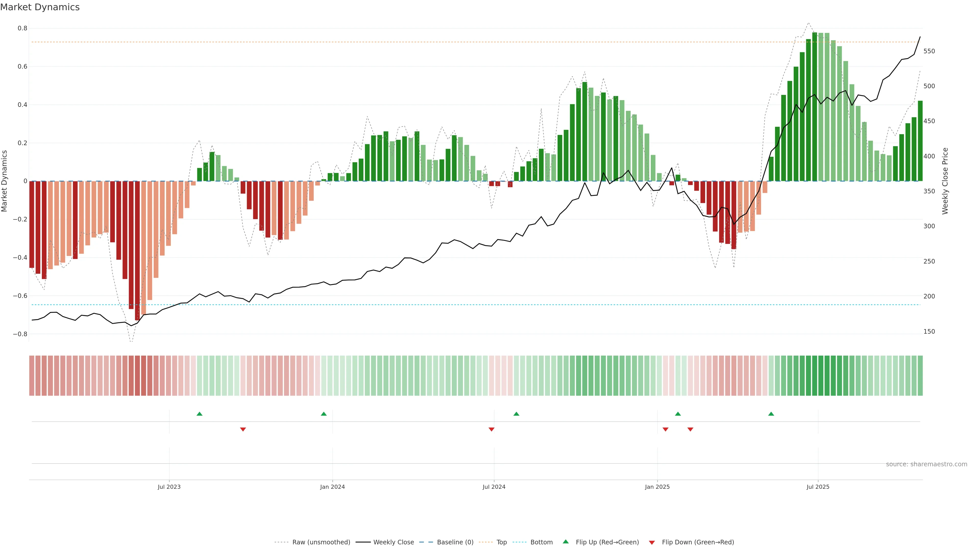Click the last green Flip Up marker

click(771, 414)
